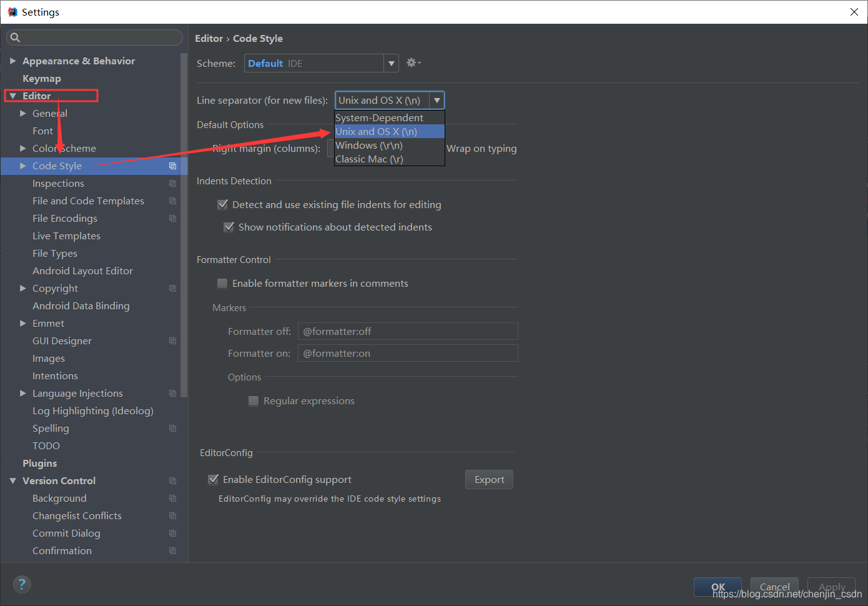Open the Line separator combo box
This screenshot has width=868, height=606.
click(390, 100)
